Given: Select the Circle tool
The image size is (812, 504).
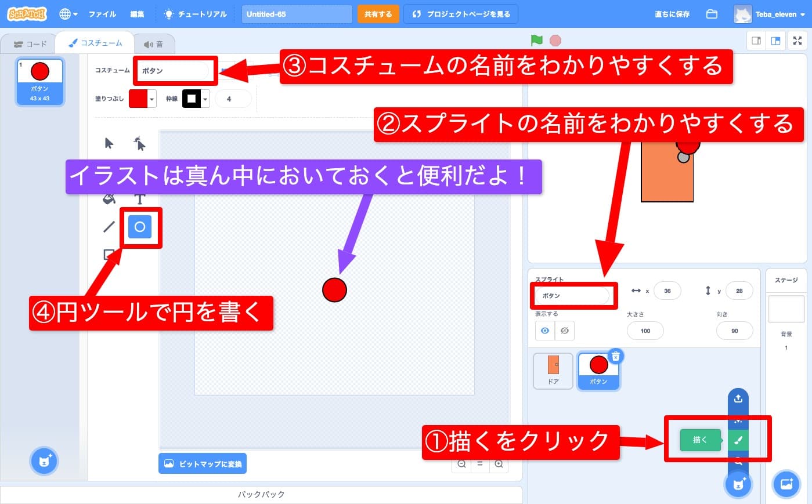Looking at the screenshot, I should click(x=139, y=227).
